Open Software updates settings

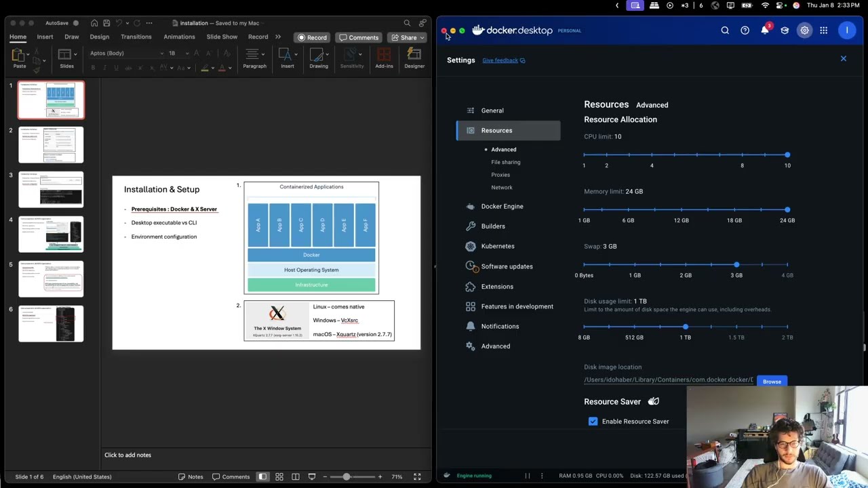(x=509, y=266)
